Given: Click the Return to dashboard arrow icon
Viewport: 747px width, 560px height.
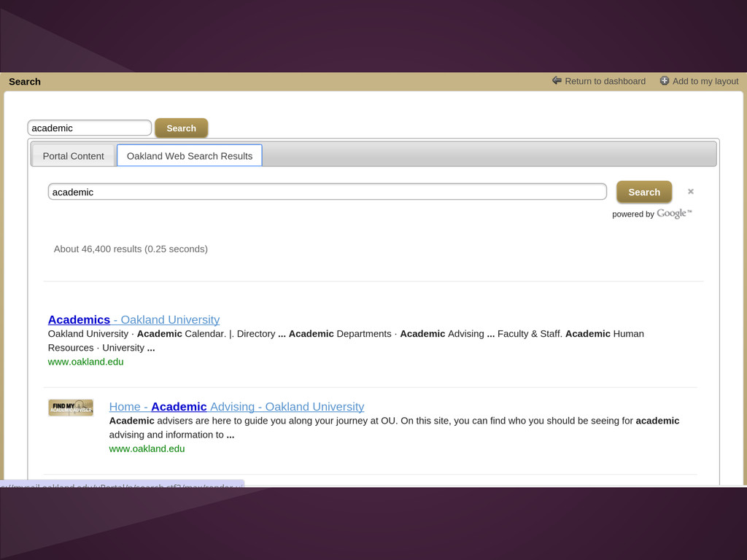Looking at the screenshot, I should pos(557,80).
